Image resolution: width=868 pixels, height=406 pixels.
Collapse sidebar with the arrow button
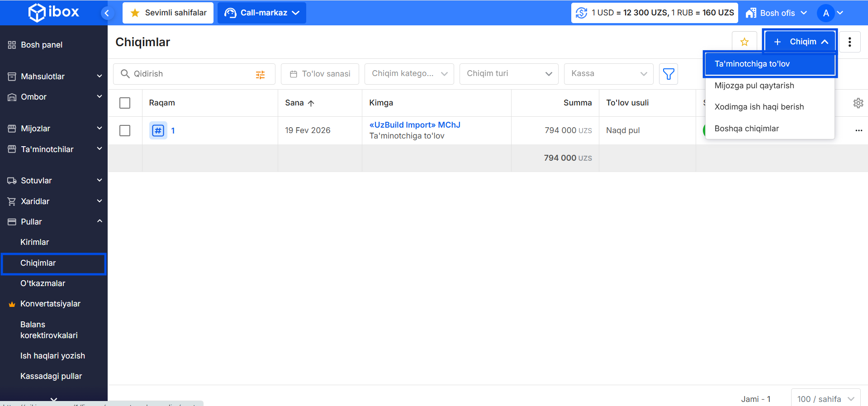(107, 13)
